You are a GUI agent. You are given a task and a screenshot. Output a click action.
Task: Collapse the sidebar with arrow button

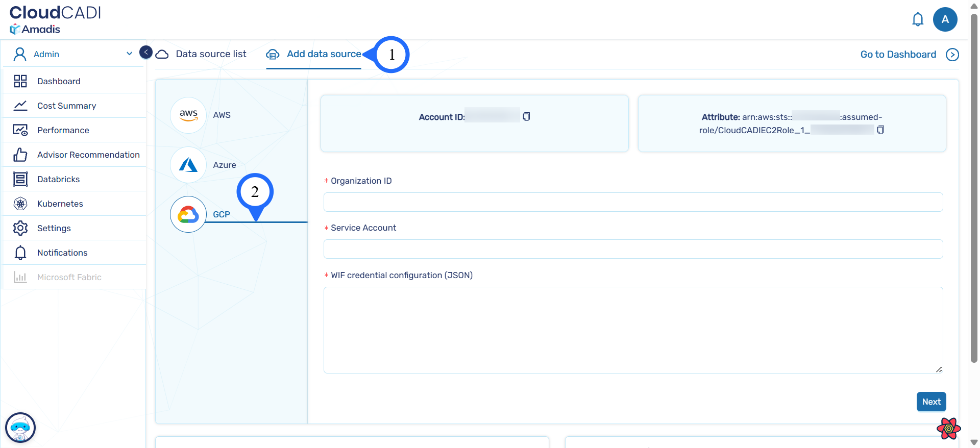[x=146, y=52]
